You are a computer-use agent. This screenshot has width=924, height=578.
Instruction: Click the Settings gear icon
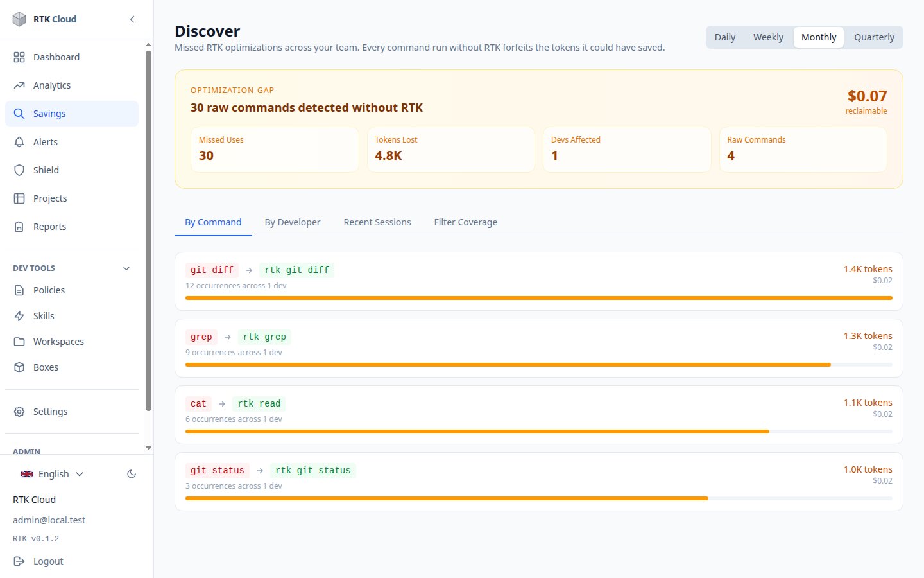pos(19,412)
